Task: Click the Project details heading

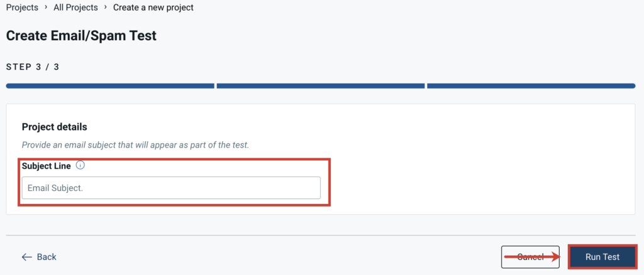Action: tap(54, 127)
